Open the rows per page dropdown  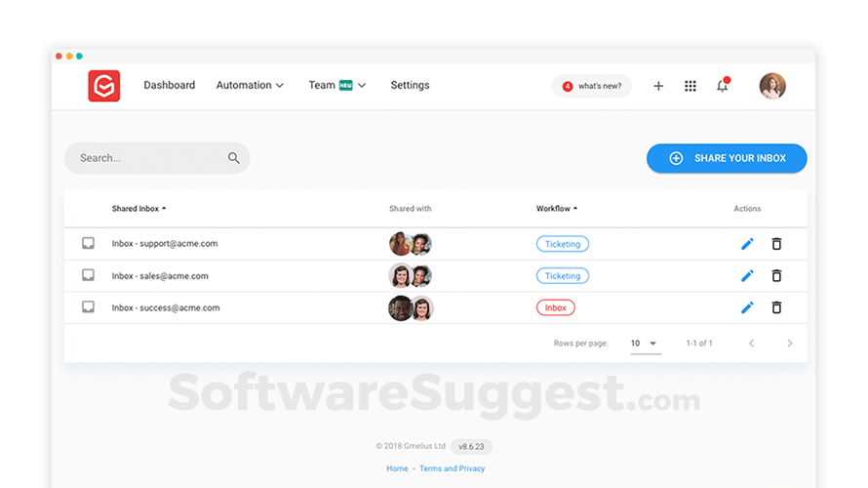coord(645,344)
